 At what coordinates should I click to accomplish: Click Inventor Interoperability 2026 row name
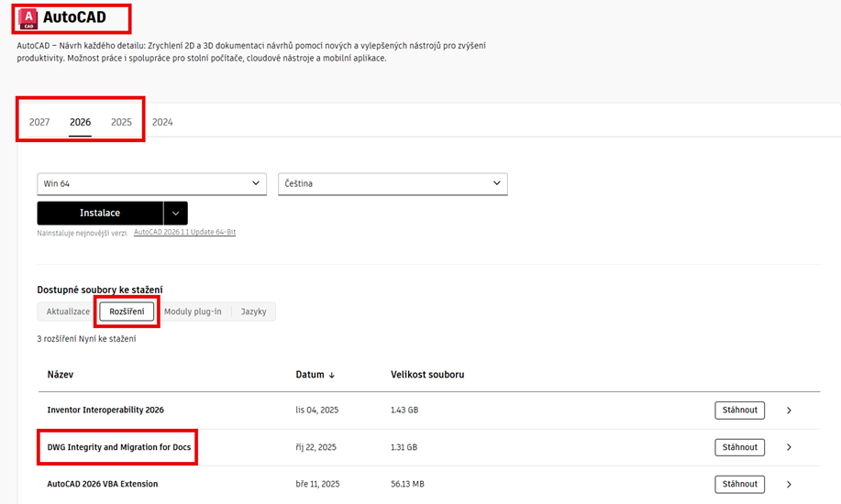point(105,411)
